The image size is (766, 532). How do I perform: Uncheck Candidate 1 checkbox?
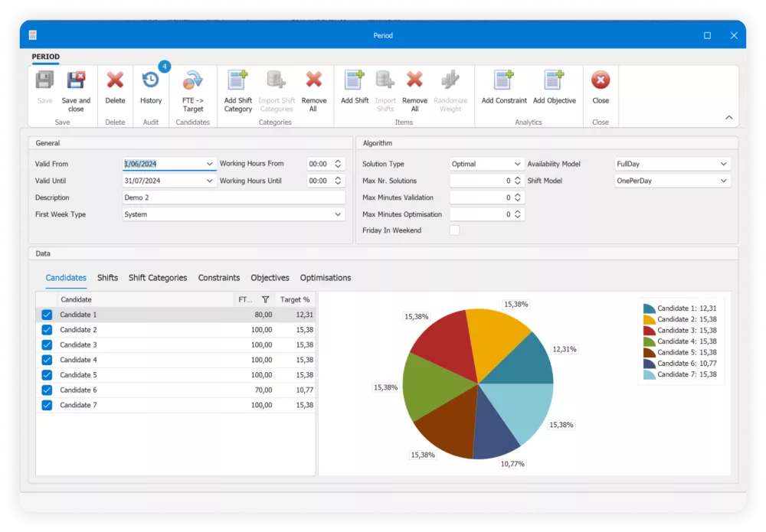pos(47,315)
